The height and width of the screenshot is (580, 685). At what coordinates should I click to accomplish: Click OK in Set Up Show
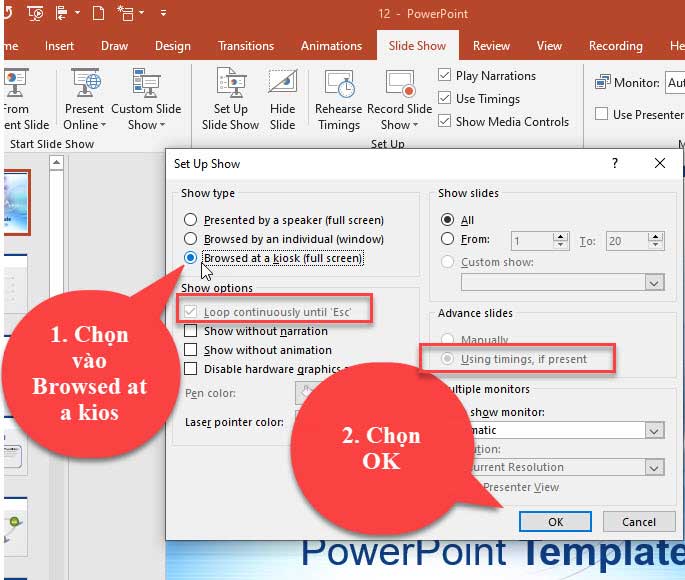tap(555, 521)
